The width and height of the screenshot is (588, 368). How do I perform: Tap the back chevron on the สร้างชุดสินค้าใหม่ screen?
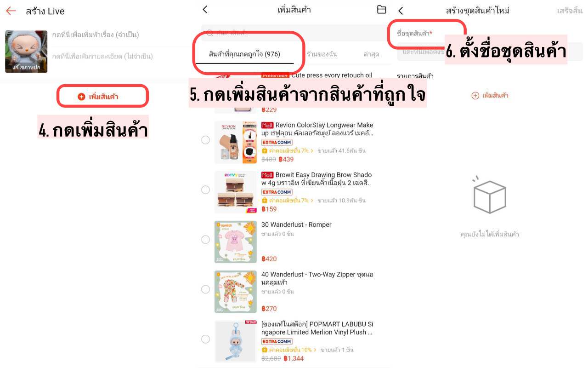click(401, 10)
